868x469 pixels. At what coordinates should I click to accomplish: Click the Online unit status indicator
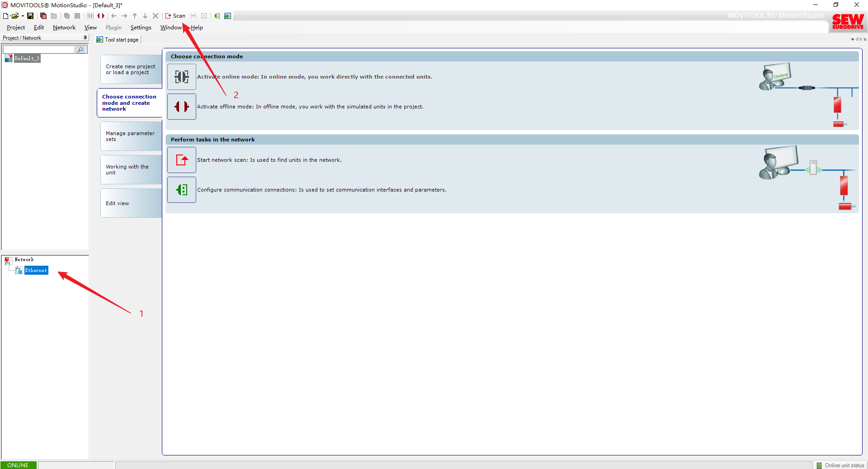(840, 465)
